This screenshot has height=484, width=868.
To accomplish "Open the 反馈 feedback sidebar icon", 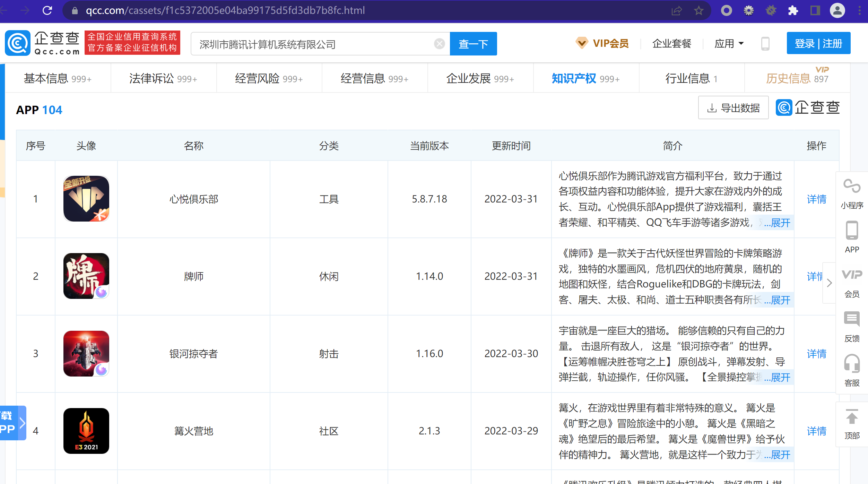I will point(852,327).
